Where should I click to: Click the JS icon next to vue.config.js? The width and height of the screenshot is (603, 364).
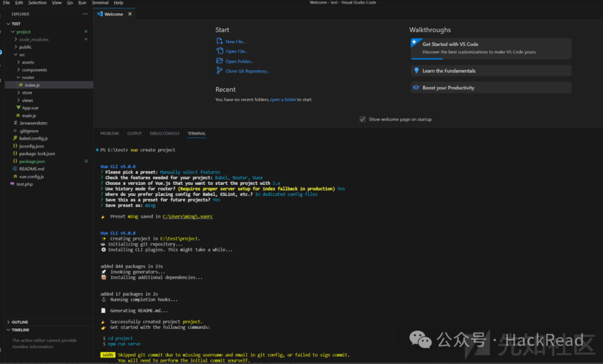pos(15,176)
